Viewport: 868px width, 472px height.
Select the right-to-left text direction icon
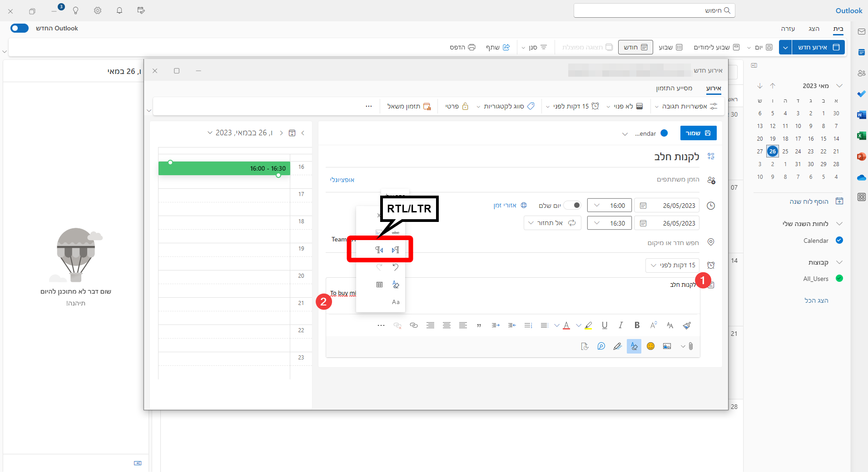(x=379, y=250)
